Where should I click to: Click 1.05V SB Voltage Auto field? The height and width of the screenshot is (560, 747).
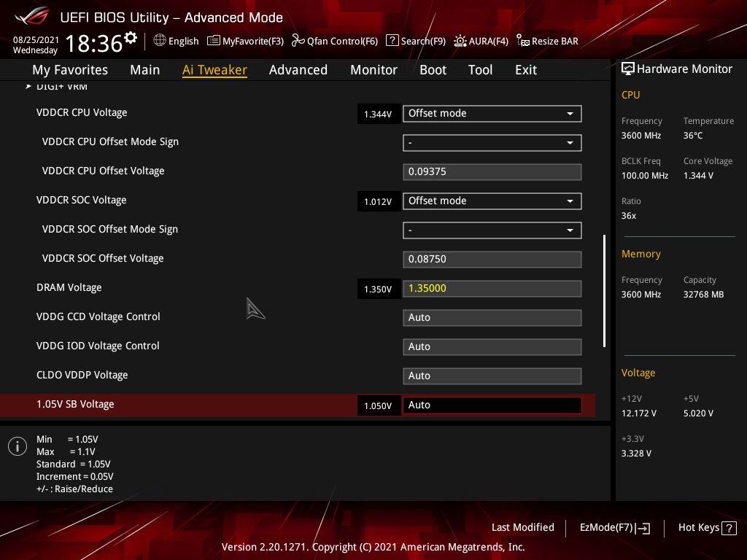pyautogui.click(x=492, y=405)
